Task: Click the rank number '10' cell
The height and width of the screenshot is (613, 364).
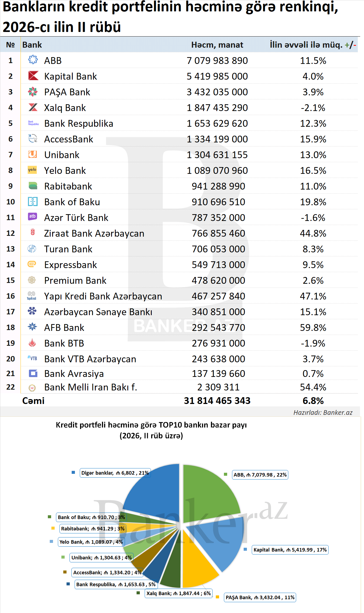Action: tap(11, 202)
